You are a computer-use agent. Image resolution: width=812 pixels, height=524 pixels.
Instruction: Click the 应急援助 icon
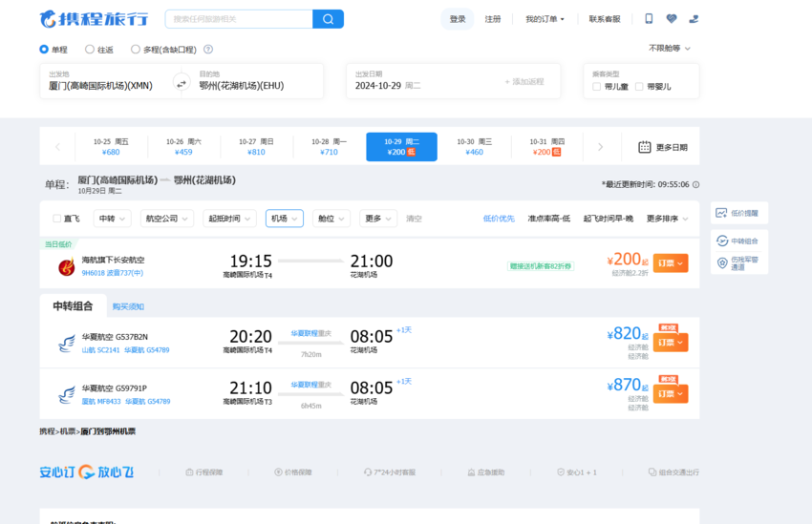click(471, 472)
